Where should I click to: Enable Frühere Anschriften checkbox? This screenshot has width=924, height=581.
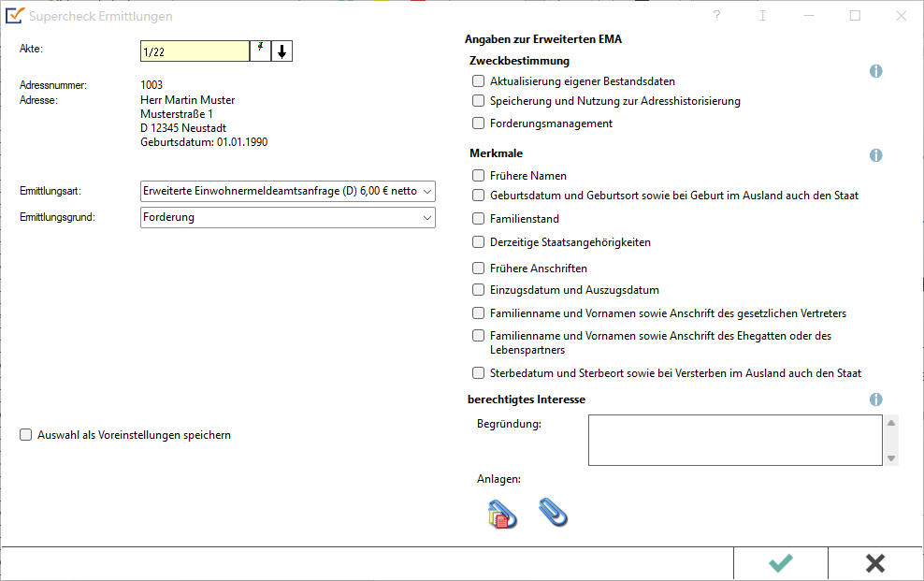point(479,269)
